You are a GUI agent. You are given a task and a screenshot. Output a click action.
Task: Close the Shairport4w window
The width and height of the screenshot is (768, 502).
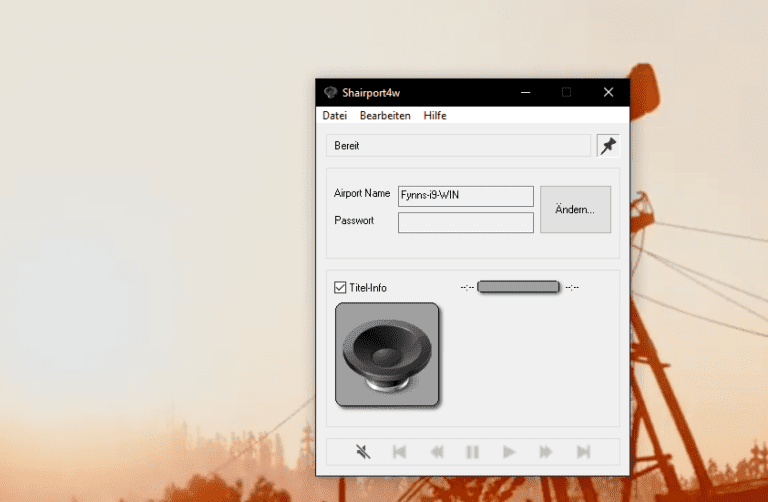point(608,92)
